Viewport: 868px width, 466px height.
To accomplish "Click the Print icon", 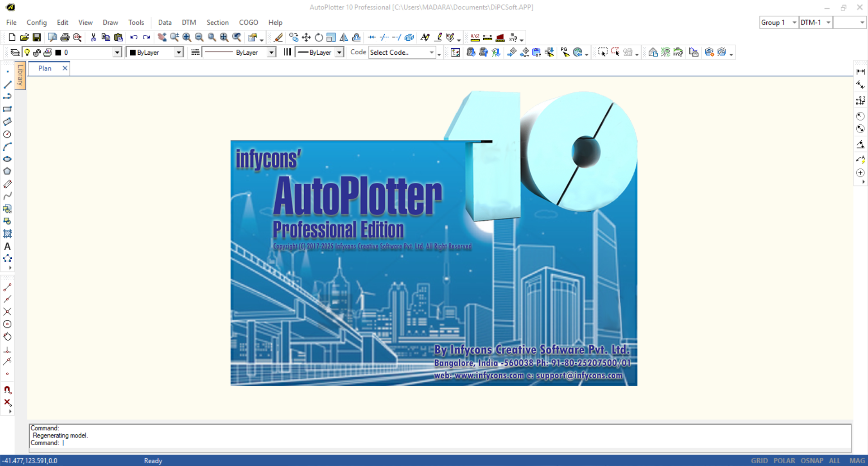I will click(x=65, y=38).
